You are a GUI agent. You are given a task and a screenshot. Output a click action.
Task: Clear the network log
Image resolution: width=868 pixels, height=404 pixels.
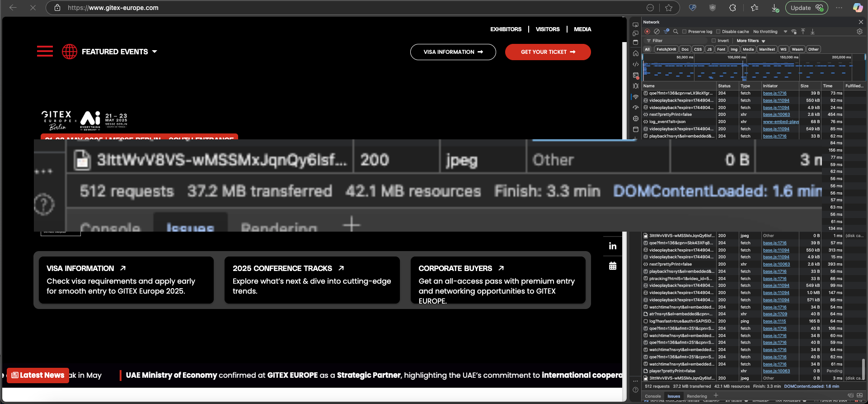click(657, 32)
